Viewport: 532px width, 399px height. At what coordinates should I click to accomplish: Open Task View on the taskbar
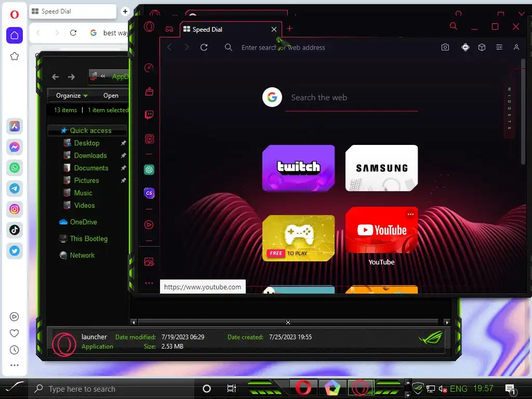(x=231, y=389)
